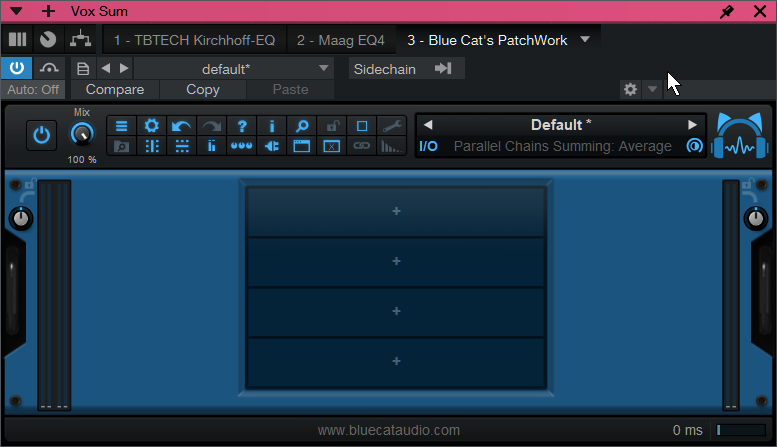Click the redo arrow icon
Image resolution: width=777 pixels, height=447 pixels.
pos(212,126)
